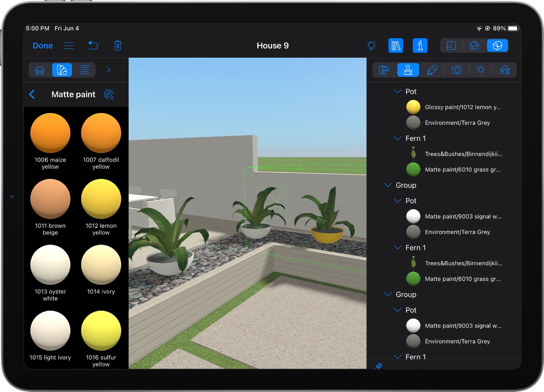Screen dimensions: 544x392
Task: Tap Done to finish editing
Action: pyautogui.click(x=43, y=46)
